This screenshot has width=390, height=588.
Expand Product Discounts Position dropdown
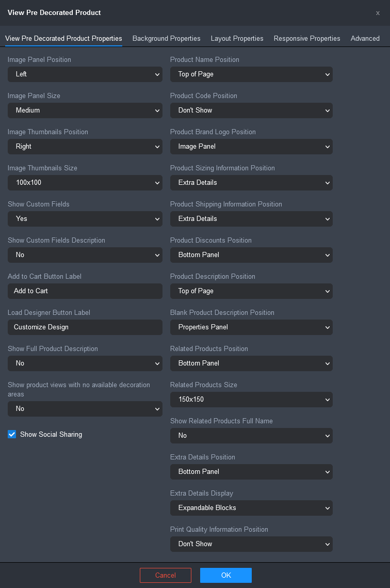click(251, 255)
